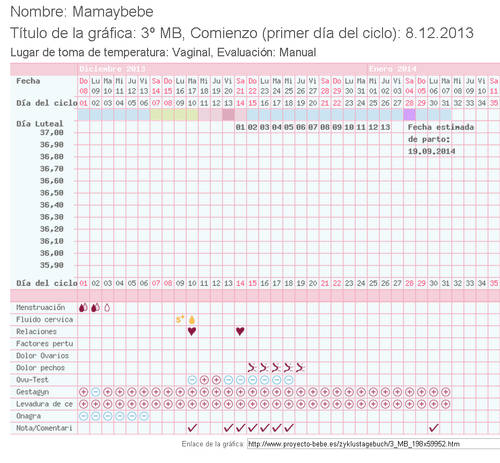This screenshot has width=500, height=463.
Task: Click the Onagra minus icon on day 03
Action: (107, 416)
